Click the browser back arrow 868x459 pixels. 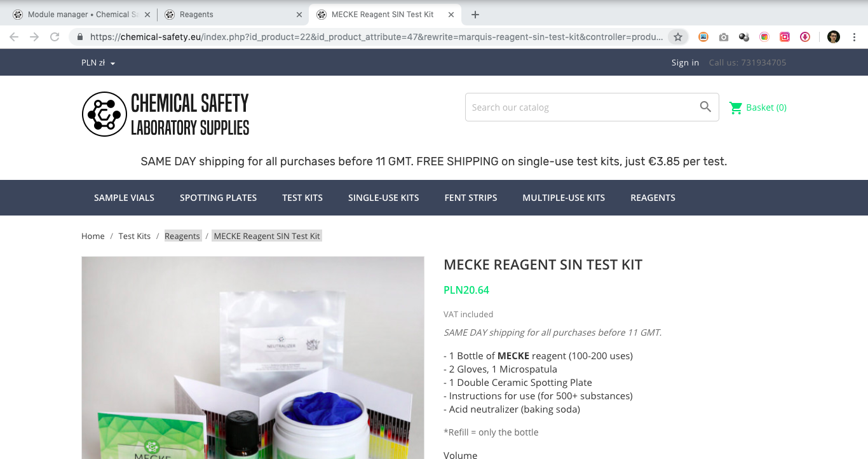pyautogui.click(x=14, y=37)
